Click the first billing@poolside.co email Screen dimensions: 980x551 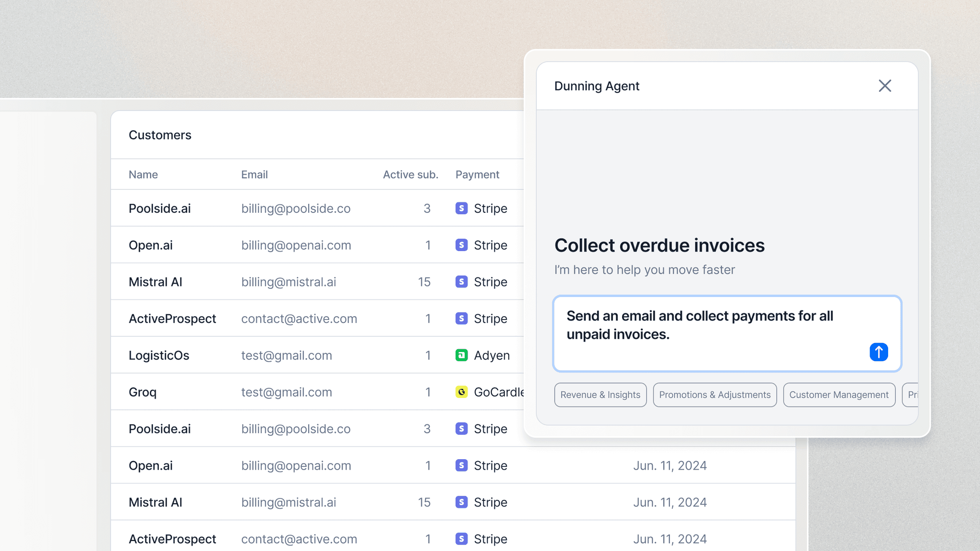point(296,209)
